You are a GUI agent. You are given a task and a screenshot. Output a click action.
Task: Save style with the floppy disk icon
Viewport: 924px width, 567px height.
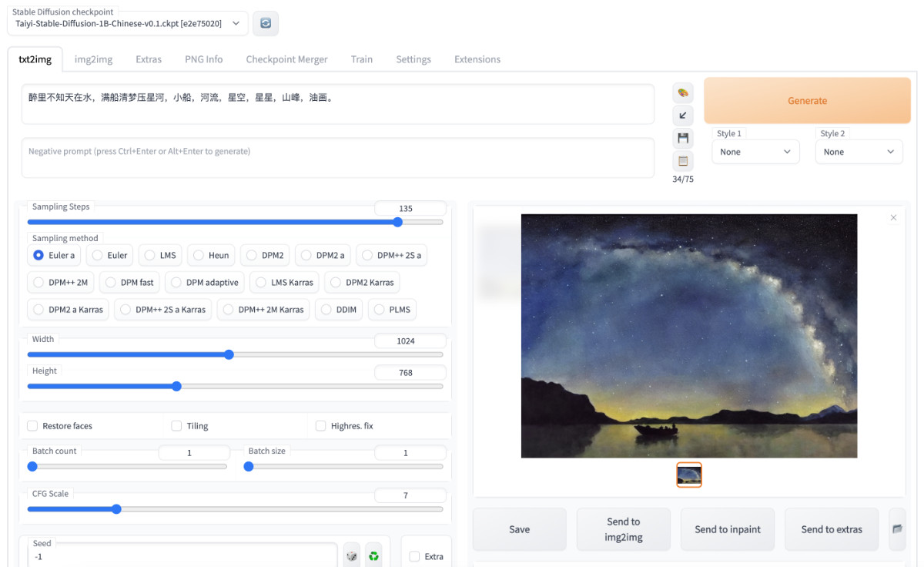pyautogui.click(x=682, y=139)
